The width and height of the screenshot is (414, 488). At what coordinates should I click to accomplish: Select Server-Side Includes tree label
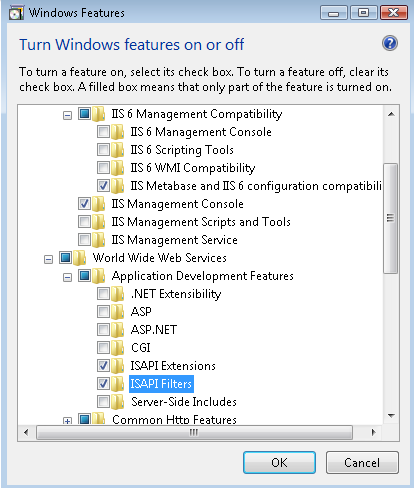(x=184, y=402)
